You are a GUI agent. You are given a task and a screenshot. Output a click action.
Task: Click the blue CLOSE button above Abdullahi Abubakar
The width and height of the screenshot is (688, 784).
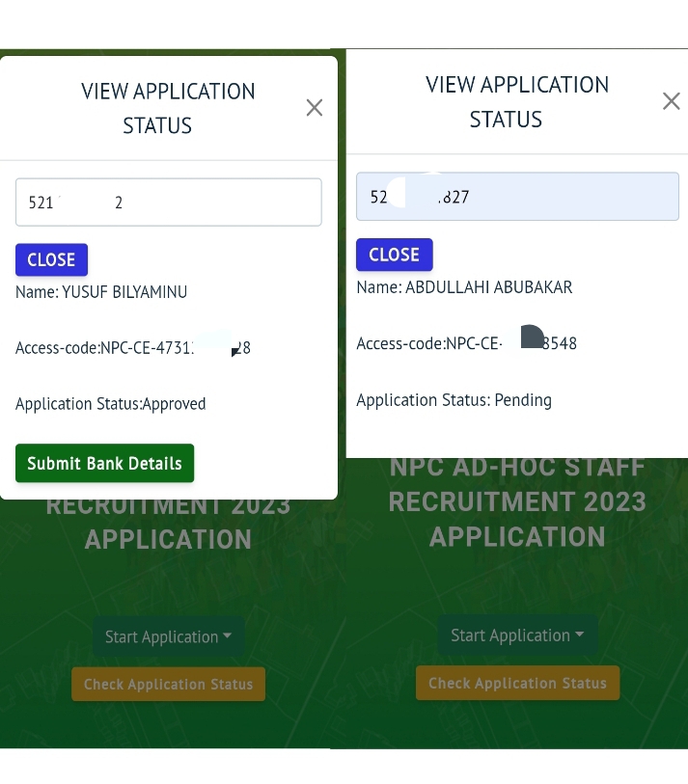pos(395,255)
